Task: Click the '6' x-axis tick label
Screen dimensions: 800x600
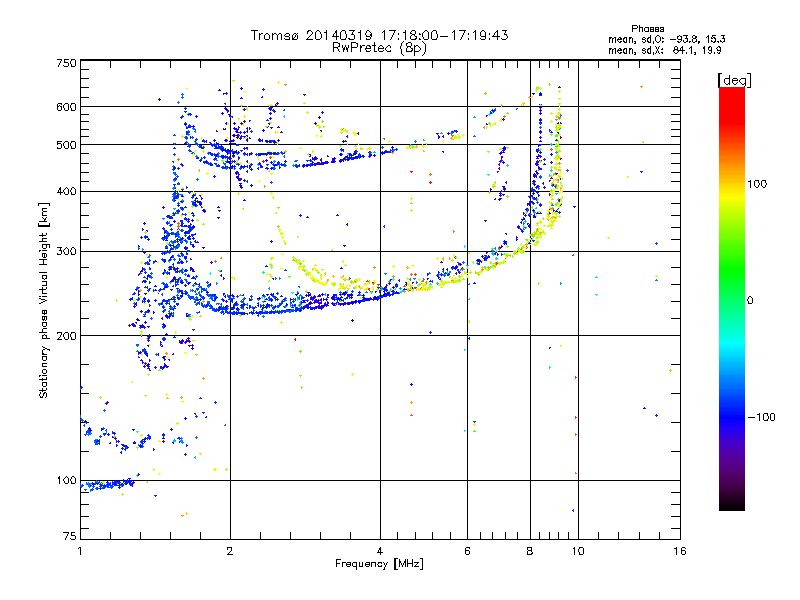Action: [x=467, y=551]
